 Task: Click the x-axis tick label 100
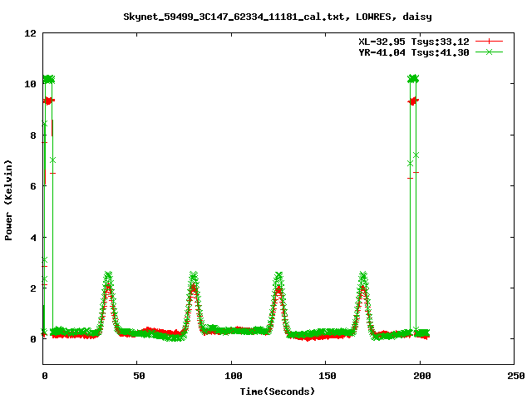click(x=234, y=376)
